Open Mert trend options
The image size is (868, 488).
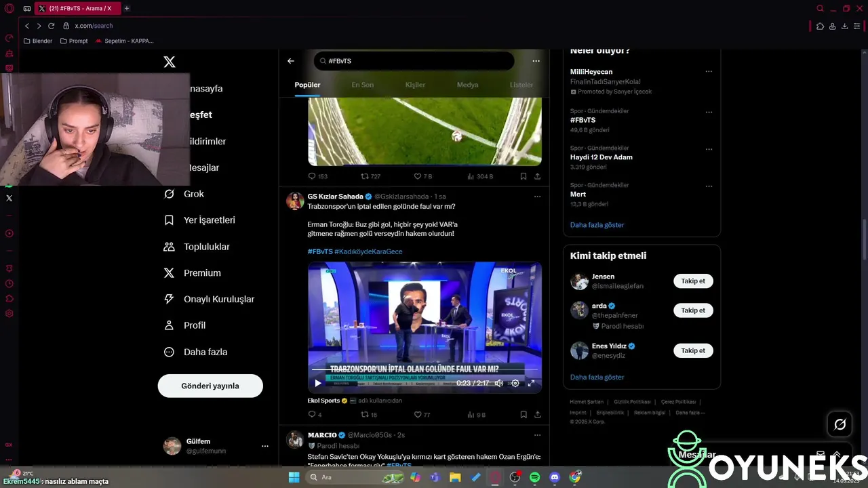(x=709, y=186)
